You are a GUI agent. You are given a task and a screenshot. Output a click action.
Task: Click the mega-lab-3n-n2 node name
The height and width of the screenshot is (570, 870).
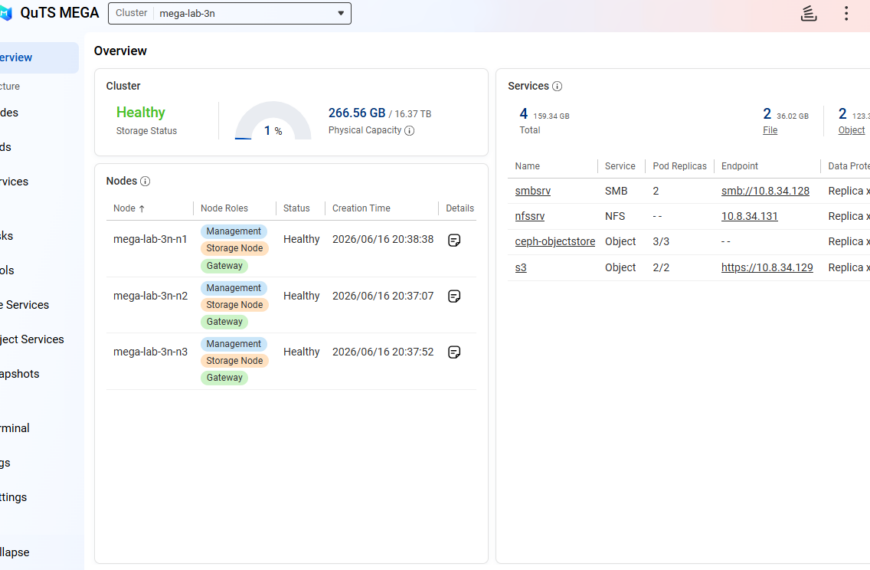point(150,296)
